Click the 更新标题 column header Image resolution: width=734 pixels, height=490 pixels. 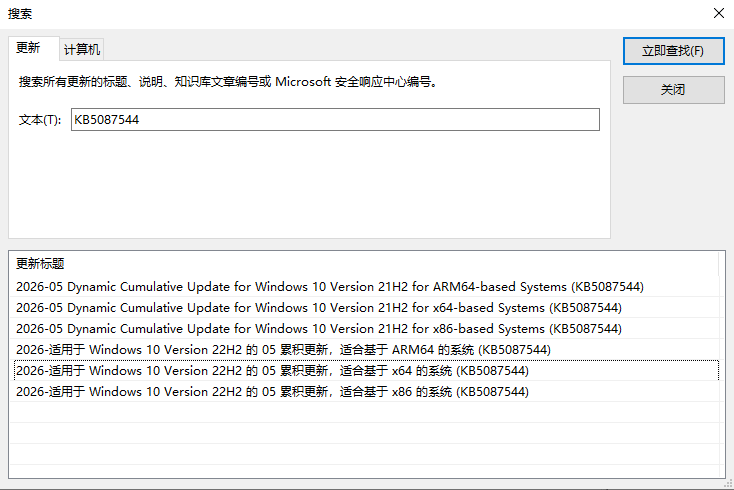tap(364, 263)
